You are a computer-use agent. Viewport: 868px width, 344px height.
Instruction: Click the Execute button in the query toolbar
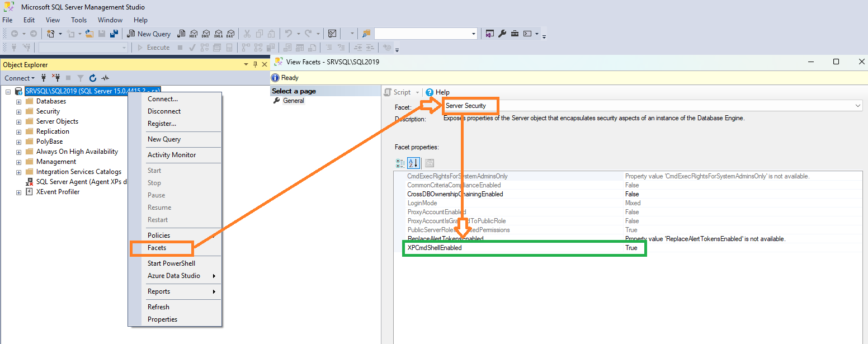tap(154, 48)
